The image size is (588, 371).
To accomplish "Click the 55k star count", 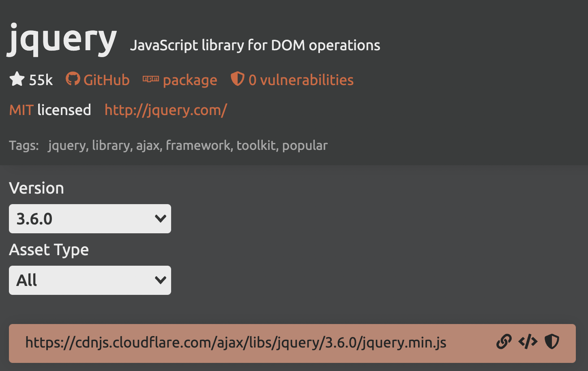I will [41, 80].
